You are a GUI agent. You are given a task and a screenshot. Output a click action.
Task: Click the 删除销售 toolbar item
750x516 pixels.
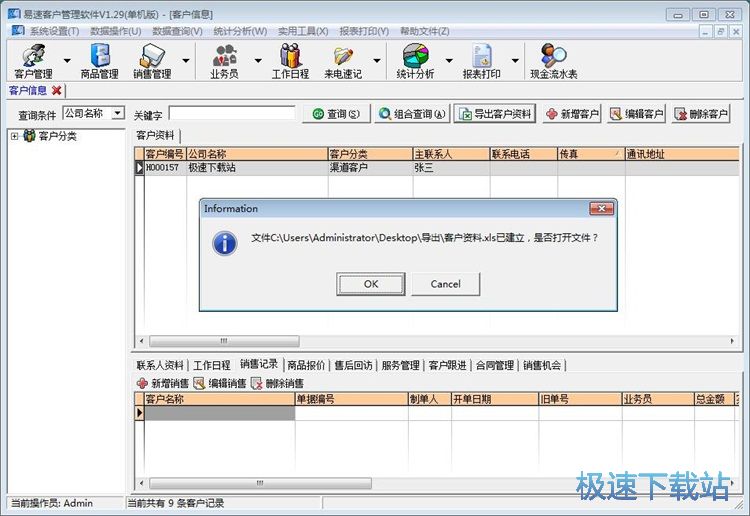point(277,383)
